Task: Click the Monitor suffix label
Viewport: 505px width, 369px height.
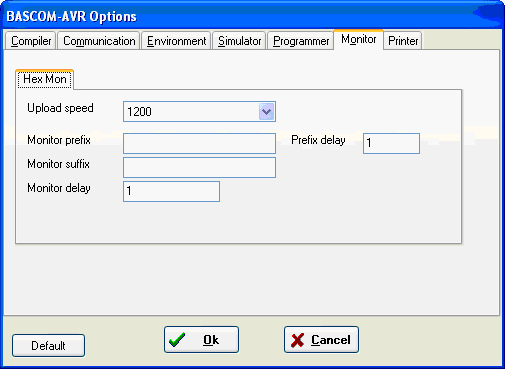Action: [58, 164]
